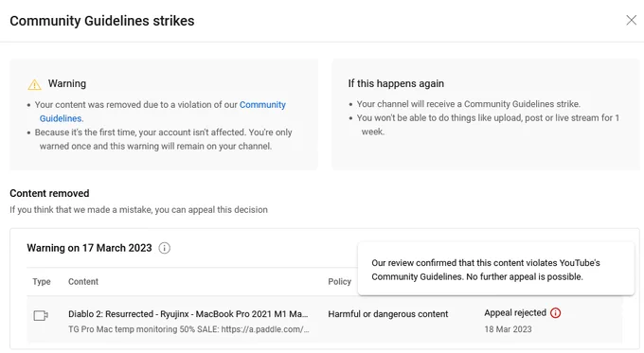This screenshot has width=644, height=353.
Task: Click the If this happens again heading
Action: pyautogui.click(x=396, y=83)
